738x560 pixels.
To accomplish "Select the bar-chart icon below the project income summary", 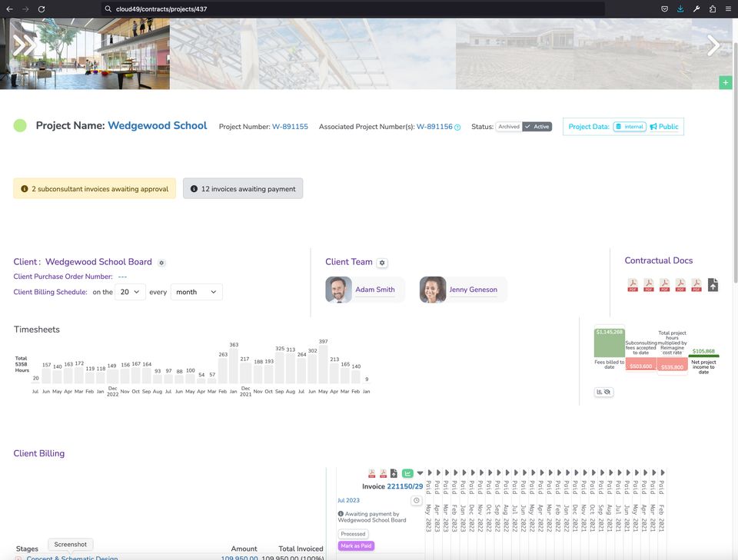I will (599, 392).
